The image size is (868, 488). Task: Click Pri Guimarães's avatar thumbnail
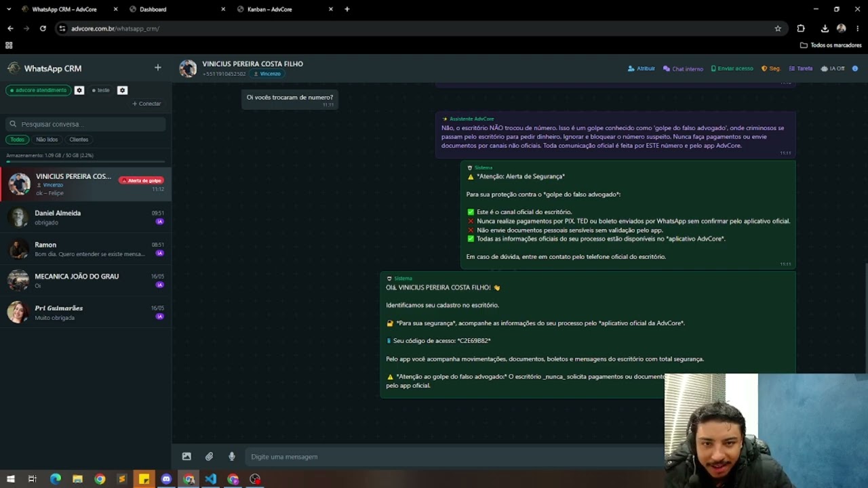click(18, 312)
